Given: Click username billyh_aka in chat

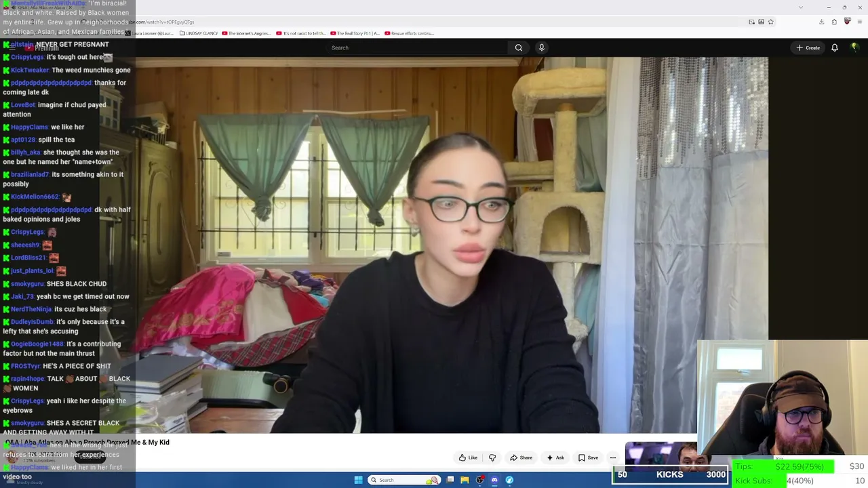Looking at the screenshot, I should 26,152.
